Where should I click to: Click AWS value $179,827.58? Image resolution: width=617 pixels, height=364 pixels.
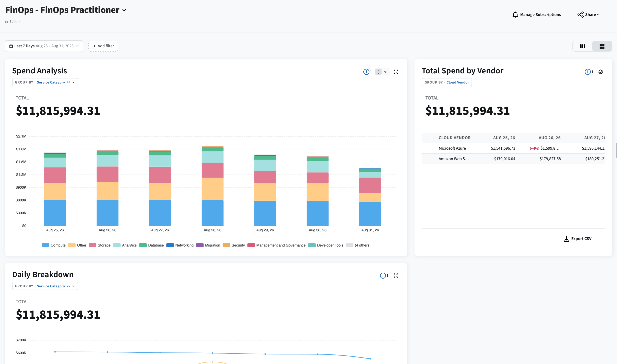click(550, 159)
